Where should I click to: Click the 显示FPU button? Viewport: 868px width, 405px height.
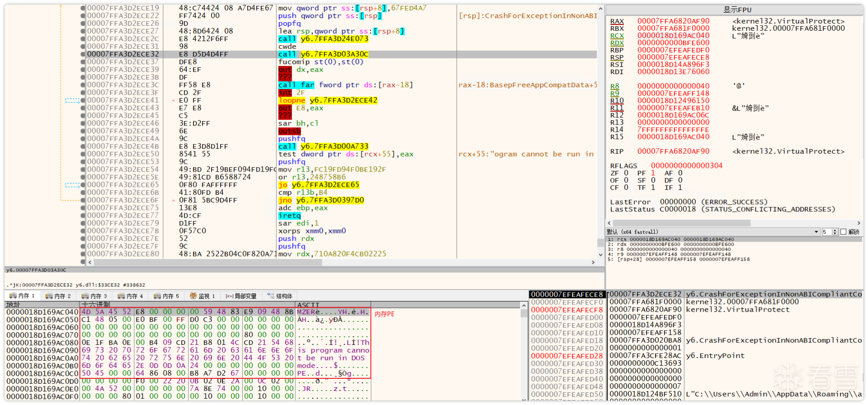point(734,10)
